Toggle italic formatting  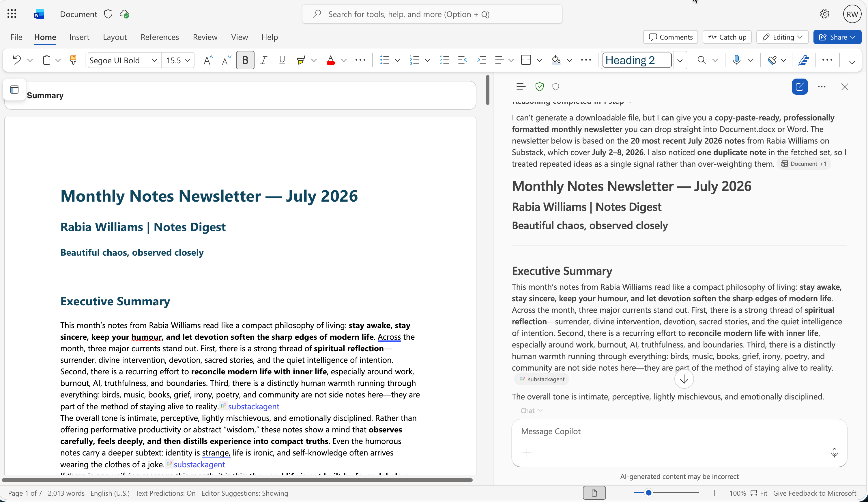tap(263, 60)
